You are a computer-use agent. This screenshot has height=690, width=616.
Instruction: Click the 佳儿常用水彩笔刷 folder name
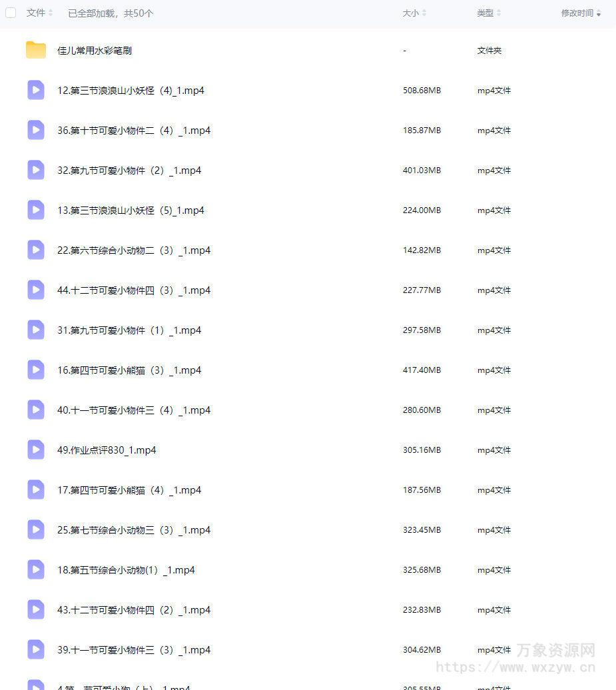click(x=94, y=51)
